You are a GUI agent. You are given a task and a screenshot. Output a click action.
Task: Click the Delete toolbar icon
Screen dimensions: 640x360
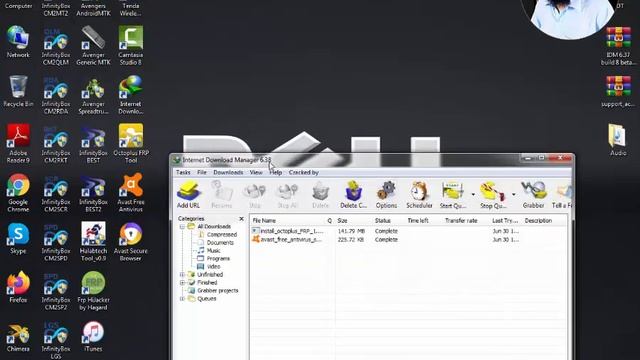(x=320, y=195)
